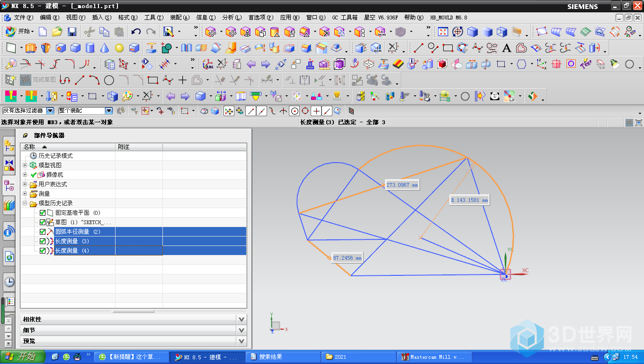Open the 分析(L) menu
644x364 pixels.
[x=232, y=18]
